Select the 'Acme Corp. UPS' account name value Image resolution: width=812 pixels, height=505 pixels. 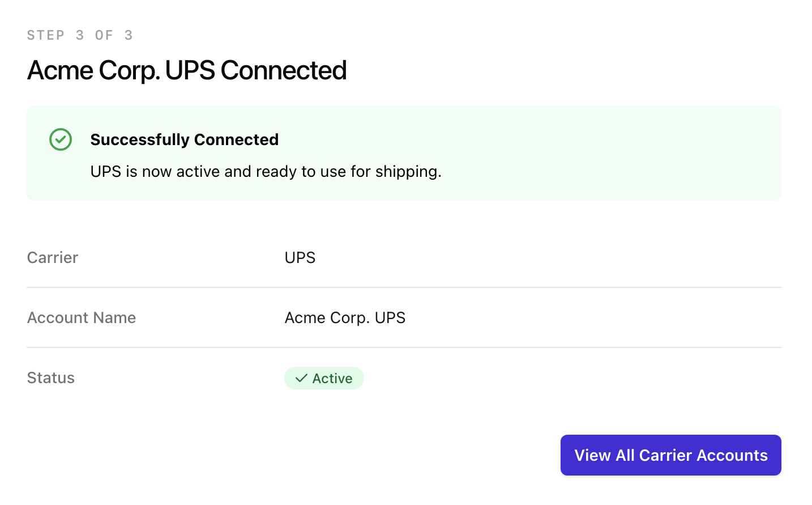click(x=345, y=318)
